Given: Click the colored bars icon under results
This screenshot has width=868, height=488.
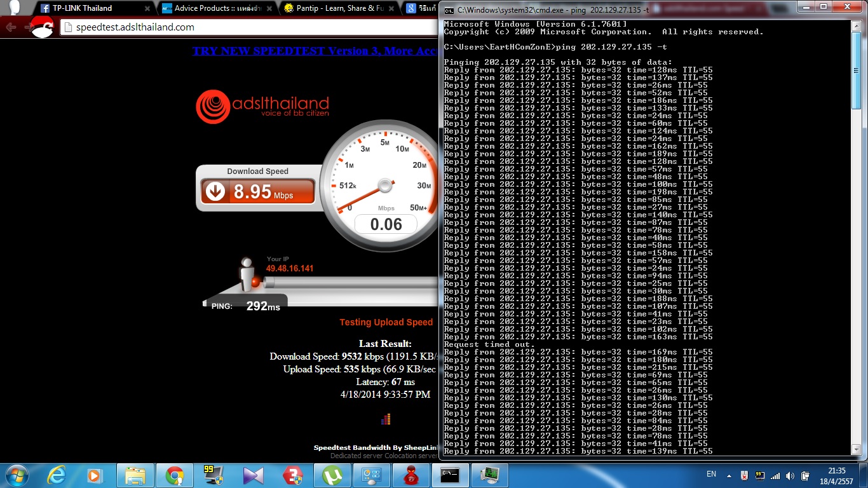Looking at the screenshot, I should pyautogui.click(x=386, y=419).
